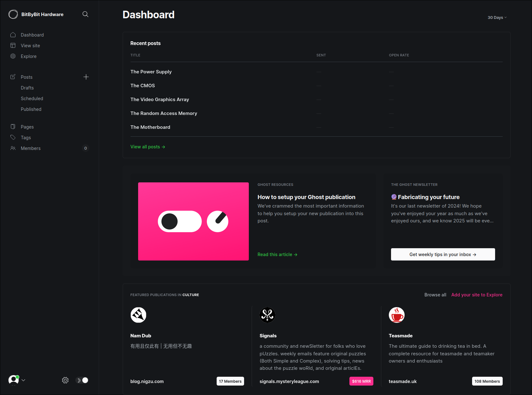Click the Pages document icon

click(13, 127)
